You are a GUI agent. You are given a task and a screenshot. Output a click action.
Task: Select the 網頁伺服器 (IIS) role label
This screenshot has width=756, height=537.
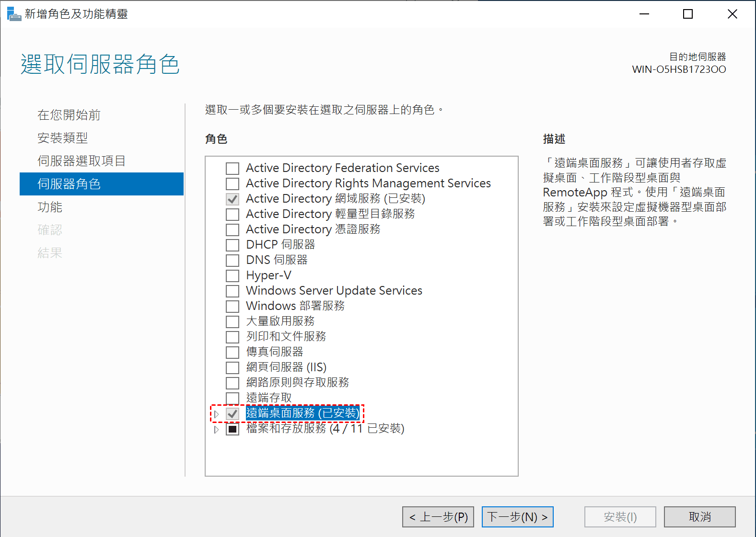pyautogui.click(x=286, y=367)
